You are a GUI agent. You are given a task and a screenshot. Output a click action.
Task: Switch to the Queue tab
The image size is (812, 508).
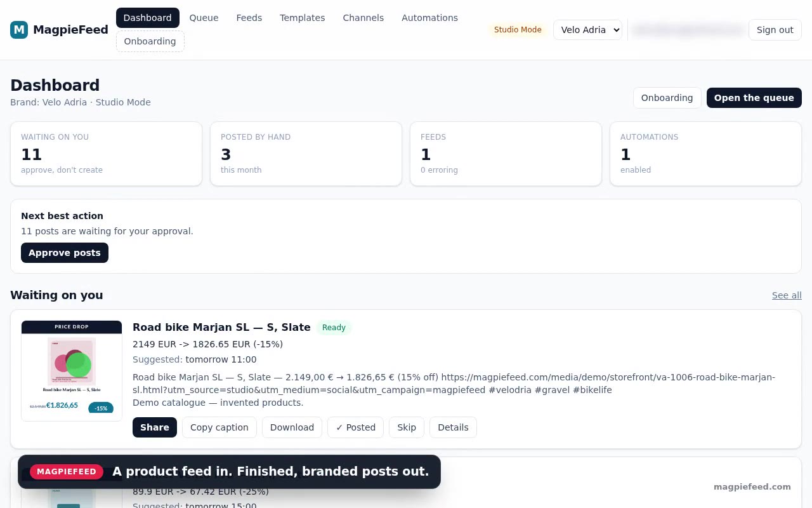point(204,18)
